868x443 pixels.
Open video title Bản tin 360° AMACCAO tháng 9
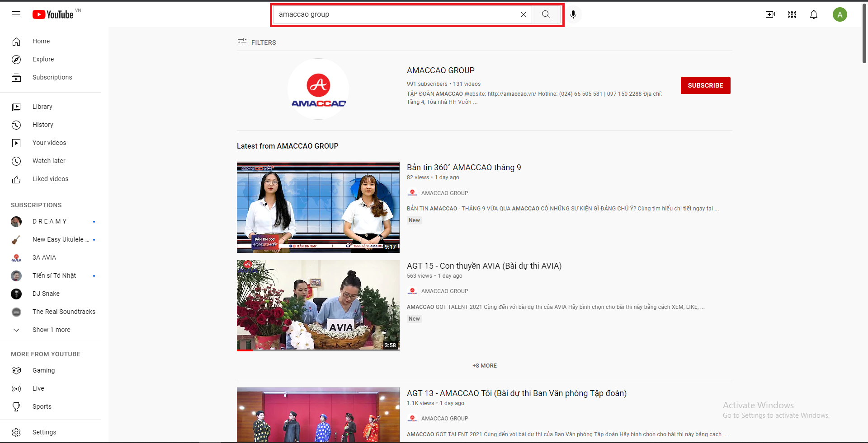(x=464, y=168)
